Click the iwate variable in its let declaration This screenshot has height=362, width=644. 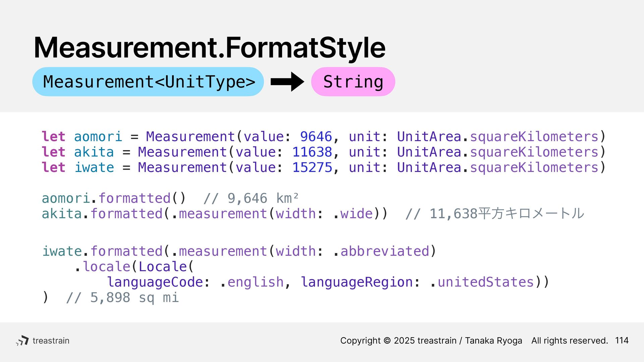click(x=94, y=168)
